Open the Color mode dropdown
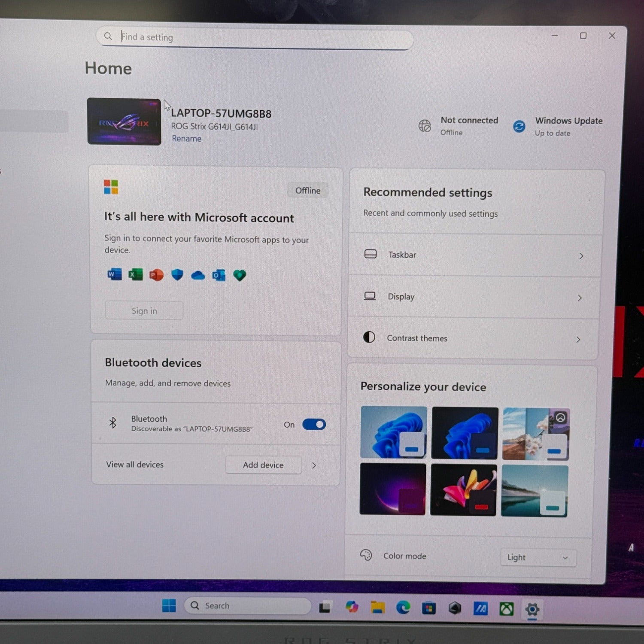644x644 pixels. 538,557
